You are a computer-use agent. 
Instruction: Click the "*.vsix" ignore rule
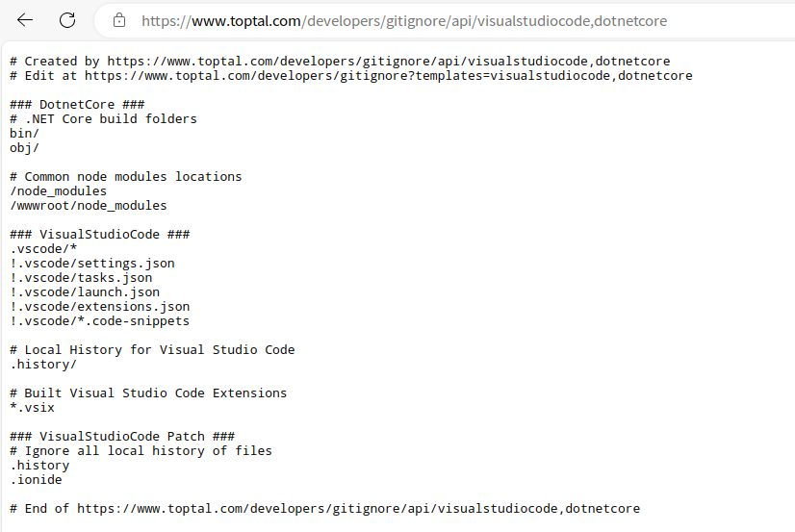tap(33, 408)
